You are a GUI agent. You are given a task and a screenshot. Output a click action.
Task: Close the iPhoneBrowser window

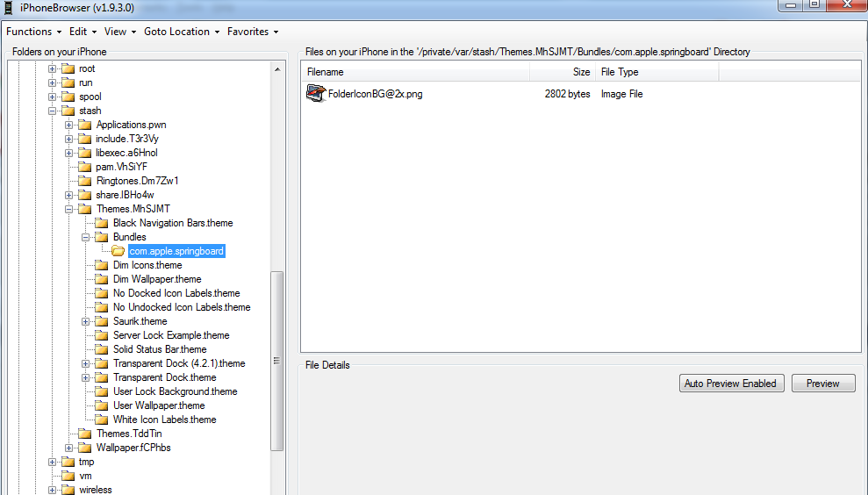pos(847,5)
